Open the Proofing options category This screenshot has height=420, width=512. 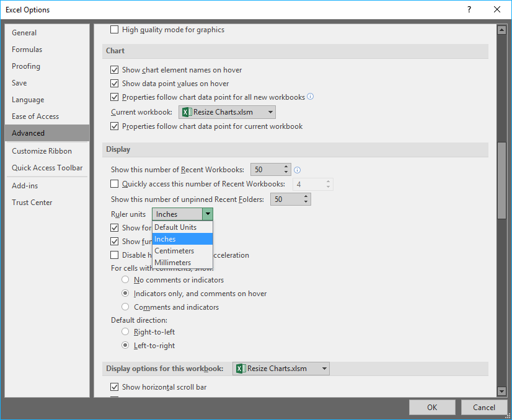[x=47, y=66]
